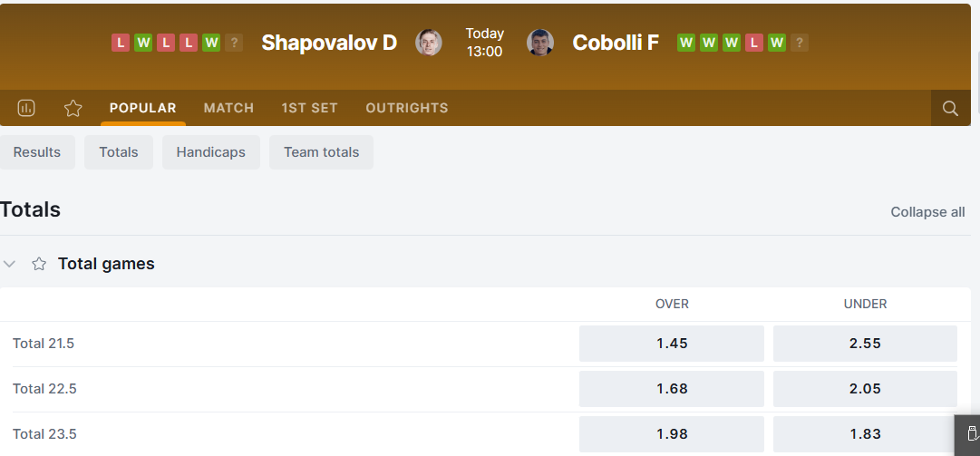
Task: Open search with the magnifier icon
Action: coord(950,108)
